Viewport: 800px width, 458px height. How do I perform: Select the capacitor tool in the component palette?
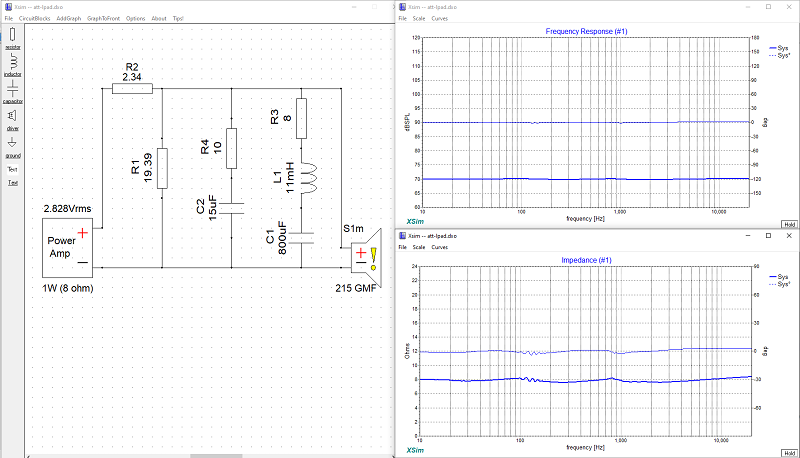point(13,92)
